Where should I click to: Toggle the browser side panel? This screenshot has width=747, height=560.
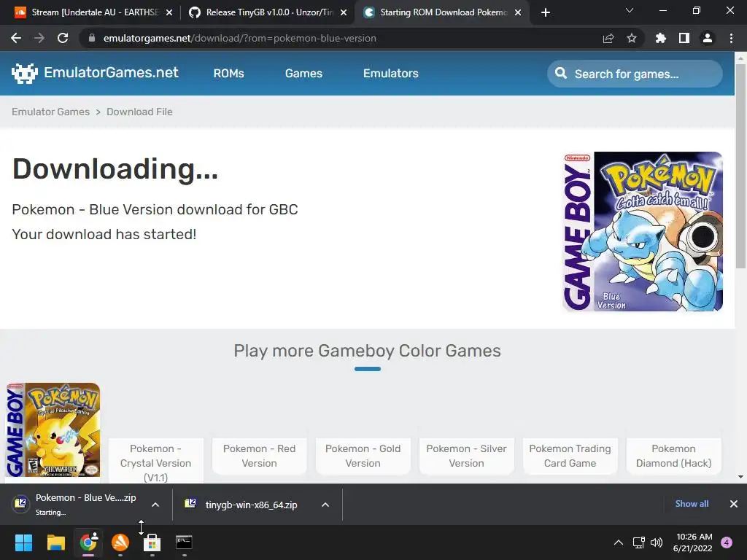point(684,38)
